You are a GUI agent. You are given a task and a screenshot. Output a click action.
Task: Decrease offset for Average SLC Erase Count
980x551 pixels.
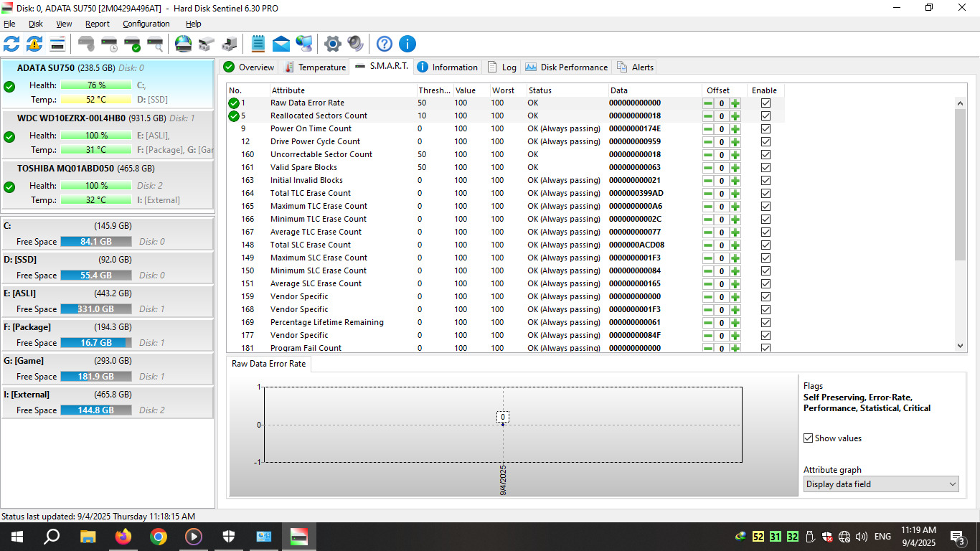(x=708, y=284)
